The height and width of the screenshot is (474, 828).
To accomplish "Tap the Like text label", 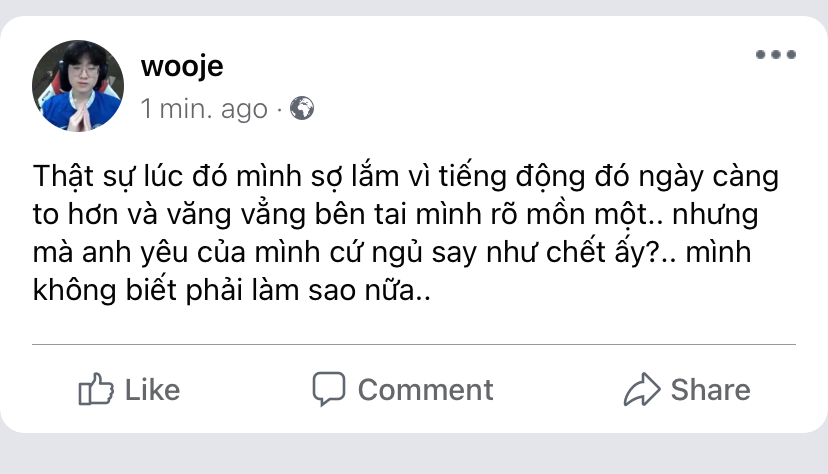I will (153, 390).
